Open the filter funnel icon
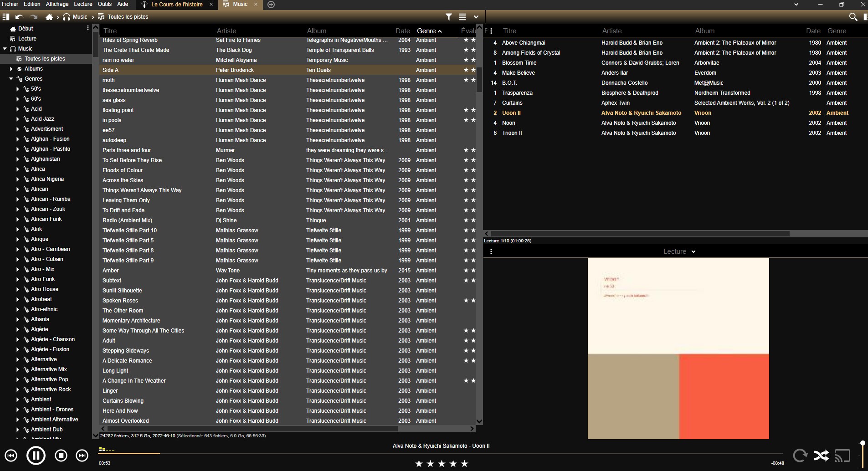Screen dimensions: 868x471 click(449, 17)
